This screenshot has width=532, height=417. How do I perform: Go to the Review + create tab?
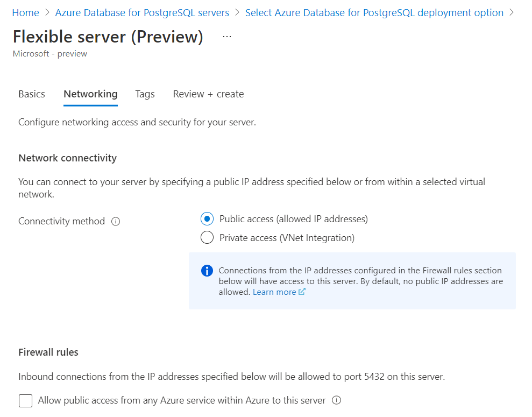[208, 94]
